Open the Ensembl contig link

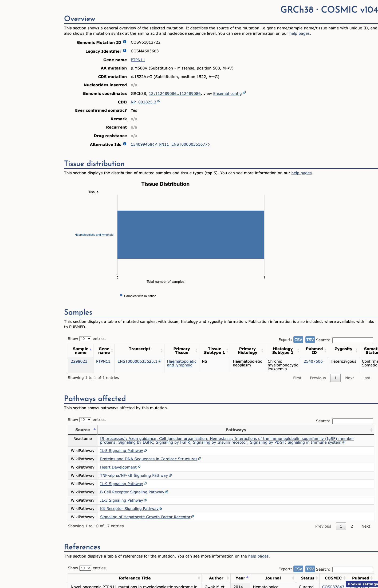(x=227, y=94)
